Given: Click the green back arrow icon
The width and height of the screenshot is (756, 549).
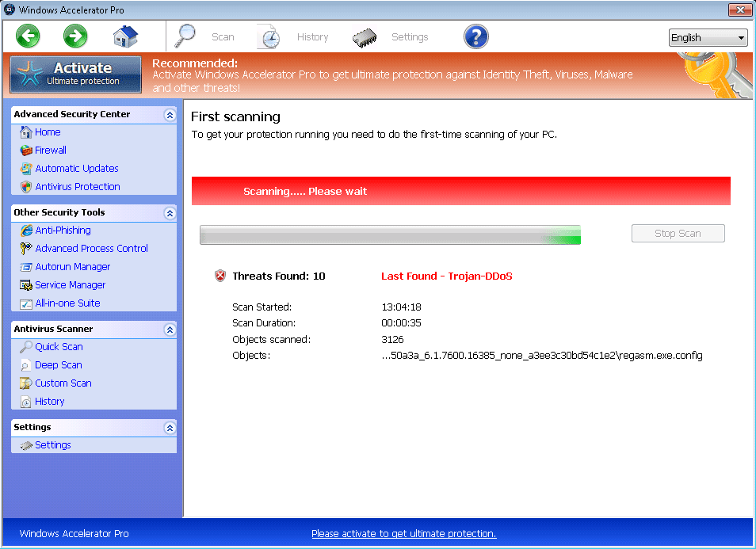Looking at the screenshot, I should point(28,36).
